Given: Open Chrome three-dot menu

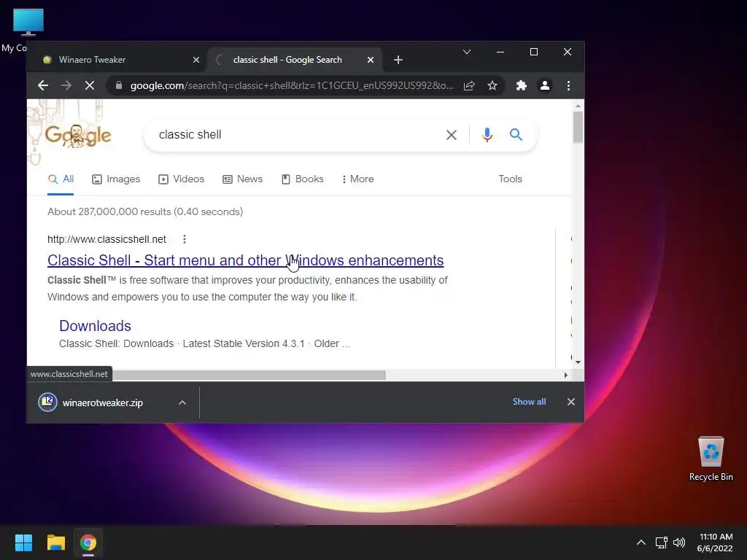Looking at the screenshot, I should (x=568, y=86).
